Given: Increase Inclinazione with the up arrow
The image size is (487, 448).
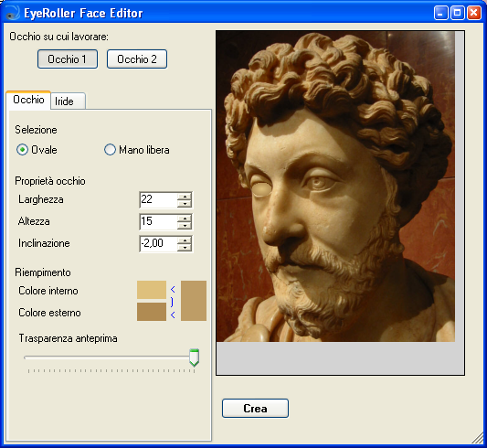Looking at the screenshot, I should (185, 240).
